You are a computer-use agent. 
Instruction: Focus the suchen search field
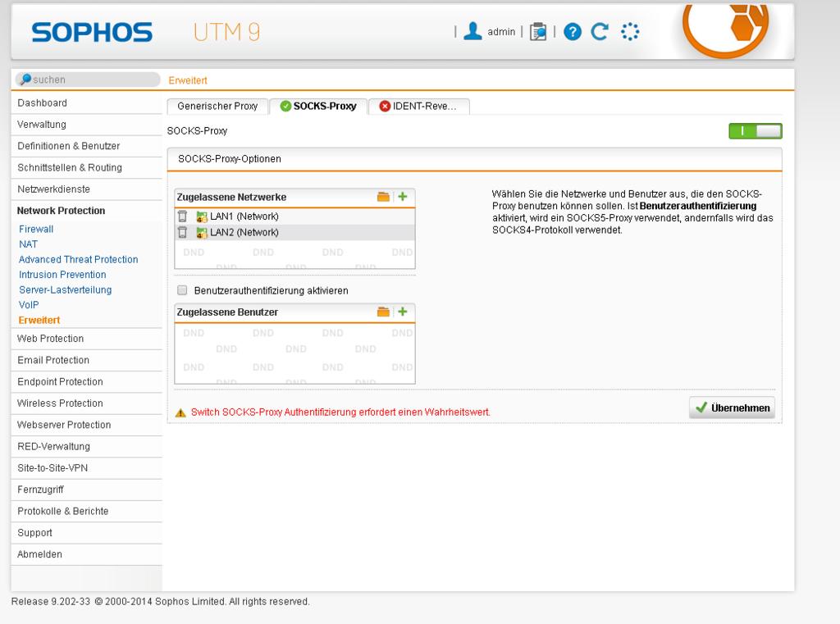click(88, 80)
